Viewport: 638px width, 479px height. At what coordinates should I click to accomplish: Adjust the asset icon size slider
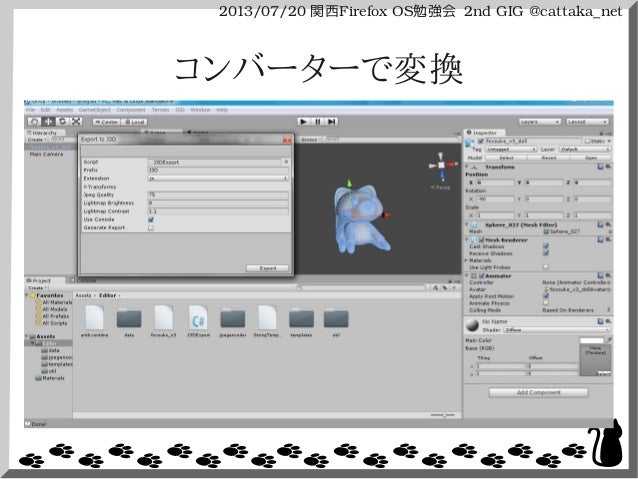pyautogui.click(x=444, y=415)
